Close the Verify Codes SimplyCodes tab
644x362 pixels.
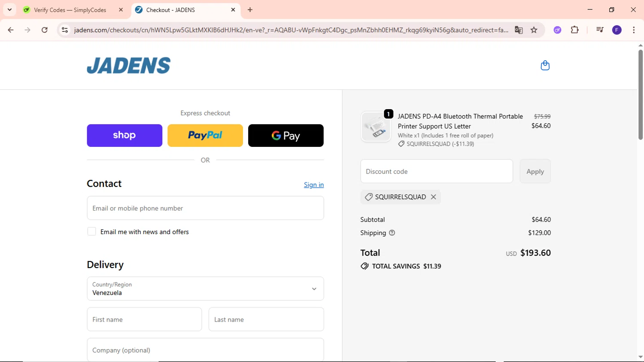point(121,10)
